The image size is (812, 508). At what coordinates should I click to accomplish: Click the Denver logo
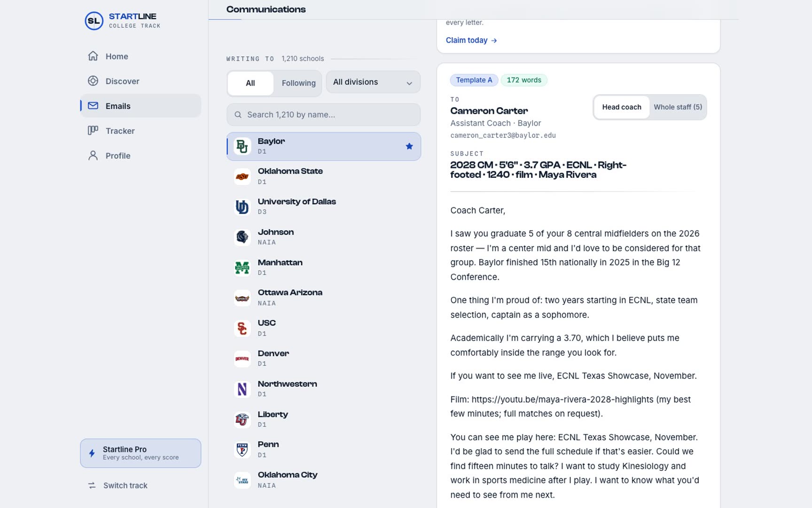point(242,359)
